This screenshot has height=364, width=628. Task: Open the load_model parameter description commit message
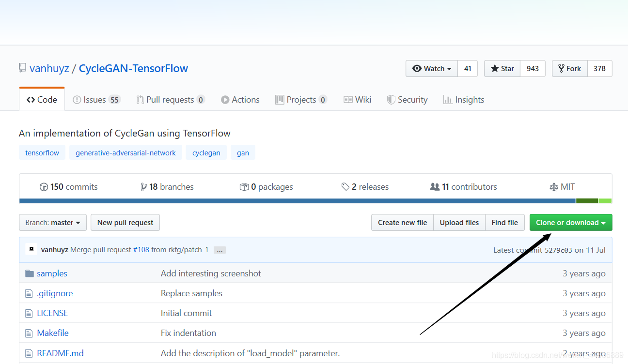click(250, 353)
